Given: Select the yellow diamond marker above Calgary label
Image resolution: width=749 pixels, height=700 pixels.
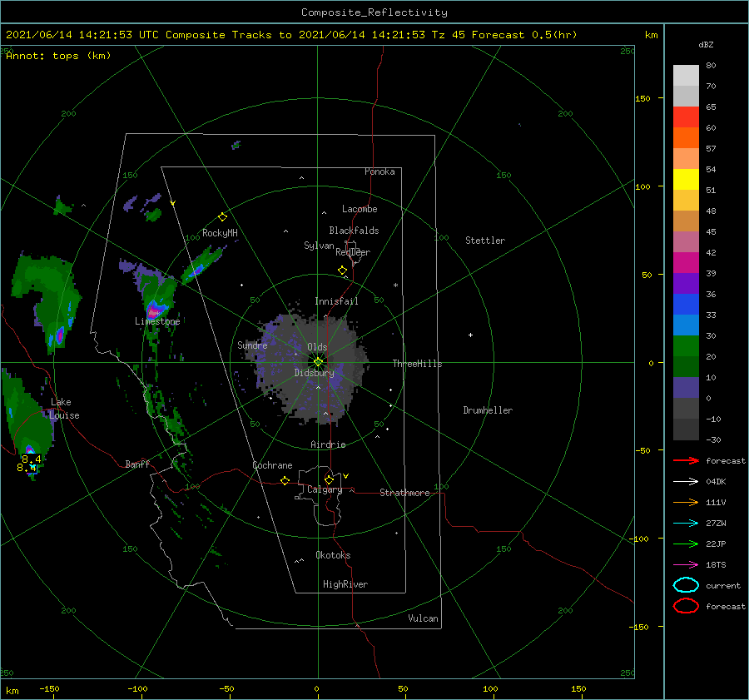Looking at the screenshot, I should [x=329, y=479].
